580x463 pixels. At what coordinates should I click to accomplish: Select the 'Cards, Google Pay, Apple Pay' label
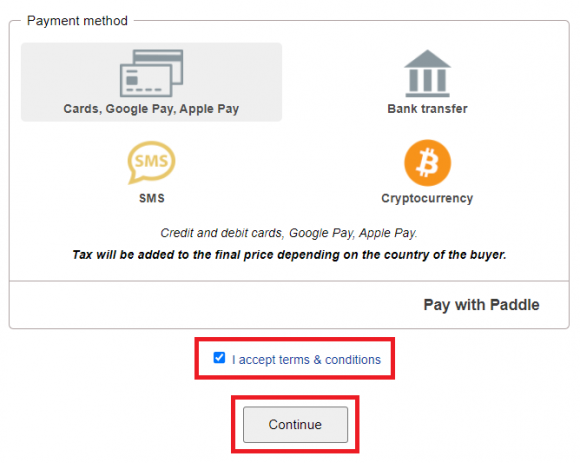click(151, 109)
